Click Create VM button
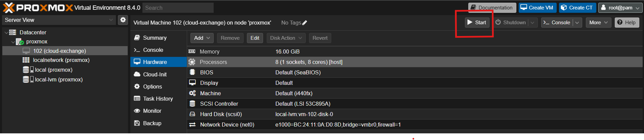The width and height of the screenshot is (644, 140). point(537,7)
